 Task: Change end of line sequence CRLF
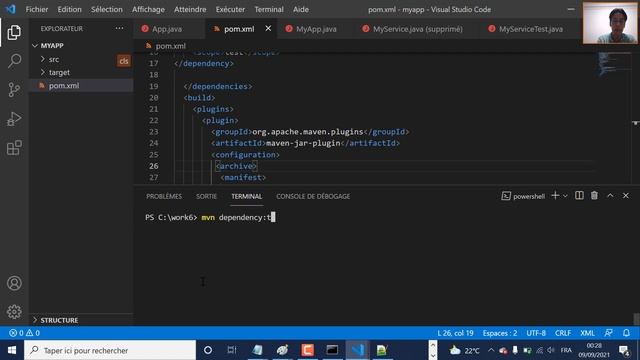(563, 333)
